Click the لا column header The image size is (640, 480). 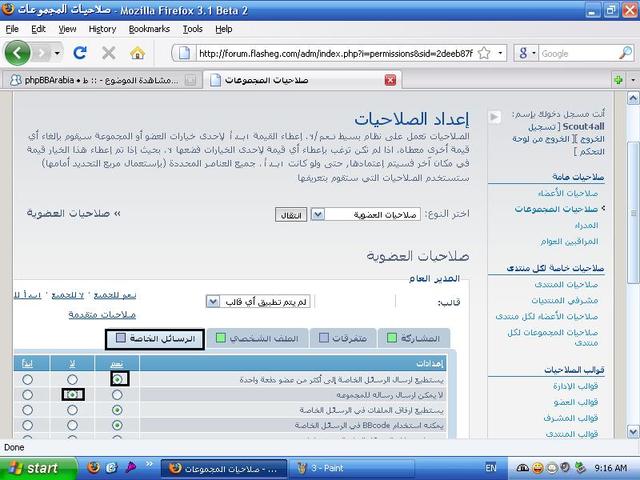[72, 363]
